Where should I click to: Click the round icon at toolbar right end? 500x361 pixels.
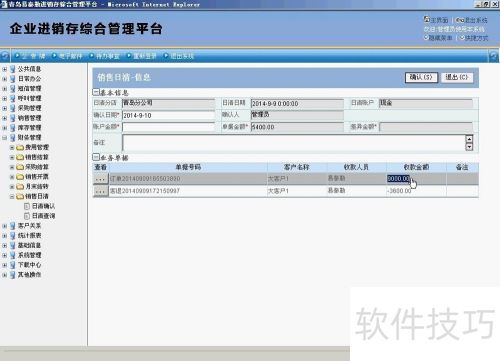(x=494, y=56)
